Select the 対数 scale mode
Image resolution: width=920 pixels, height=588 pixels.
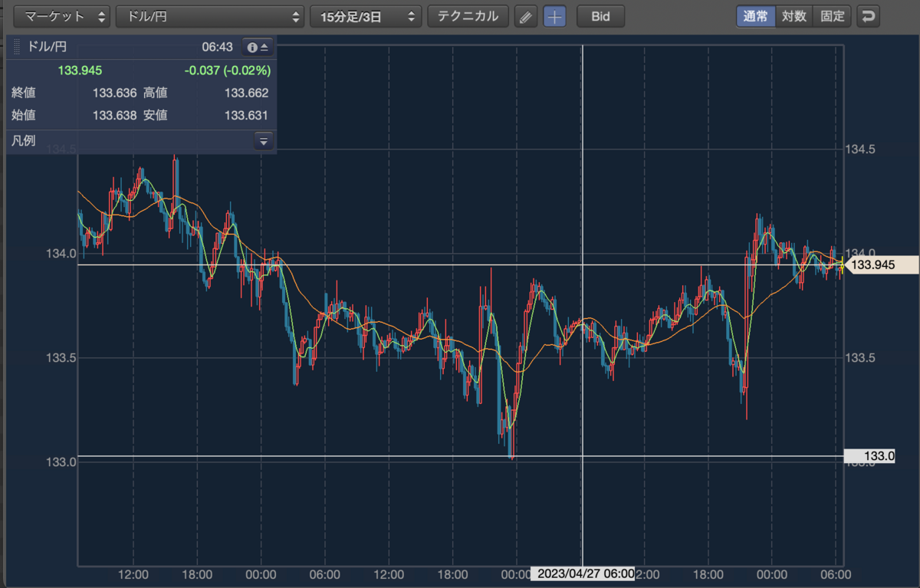(x=794, y=16)
